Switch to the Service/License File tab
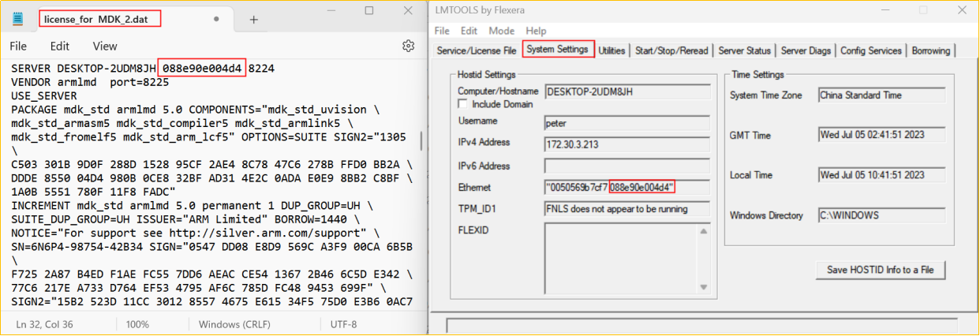Image resolution: width=980 pixels, height=336 pixels. pos(477,50)
